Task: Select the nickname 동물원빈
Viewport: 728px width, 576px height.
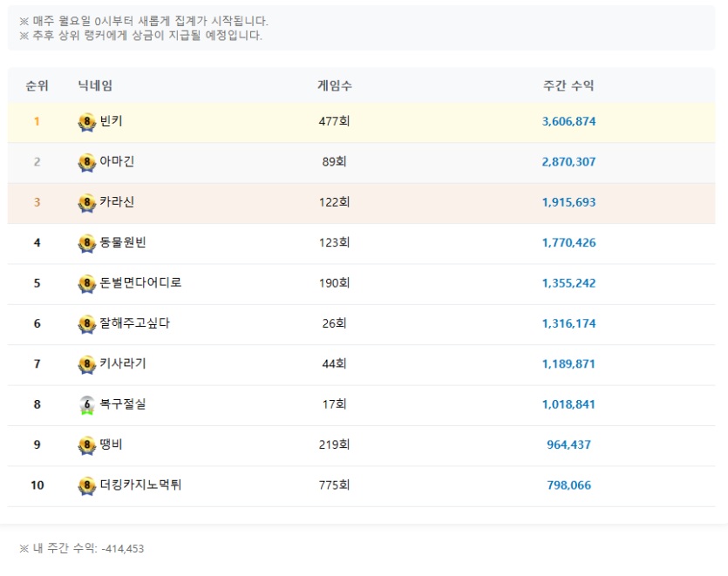Action: (x=123, y=242)
